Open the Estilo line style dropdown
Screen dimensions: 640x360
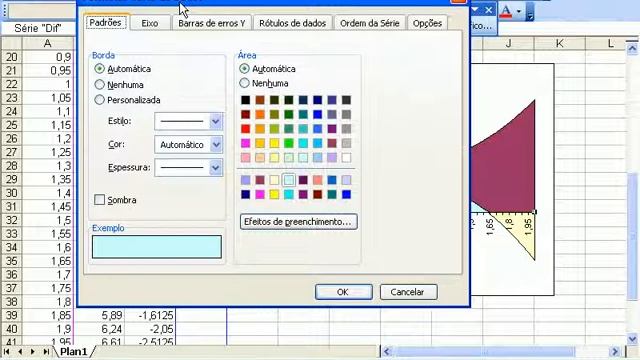click(216, 121)
